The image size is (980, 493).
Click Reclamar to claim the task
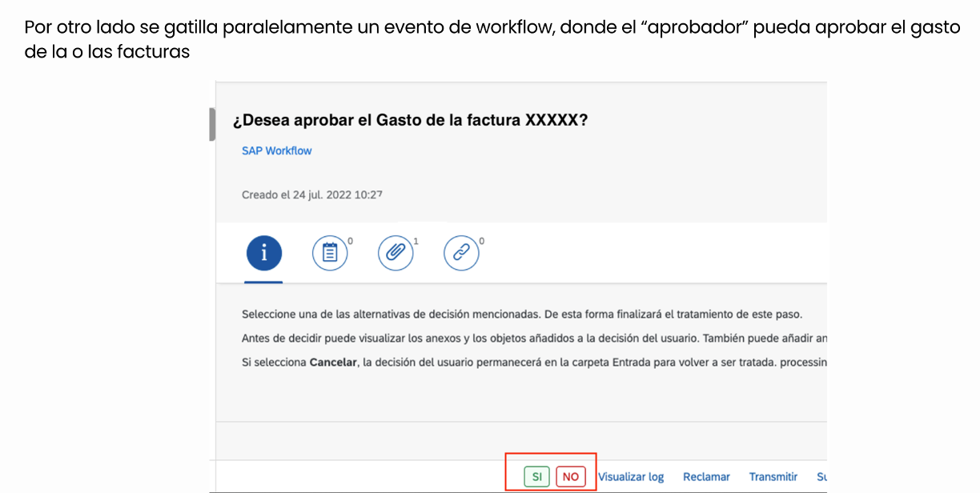(x=705, y=476)
